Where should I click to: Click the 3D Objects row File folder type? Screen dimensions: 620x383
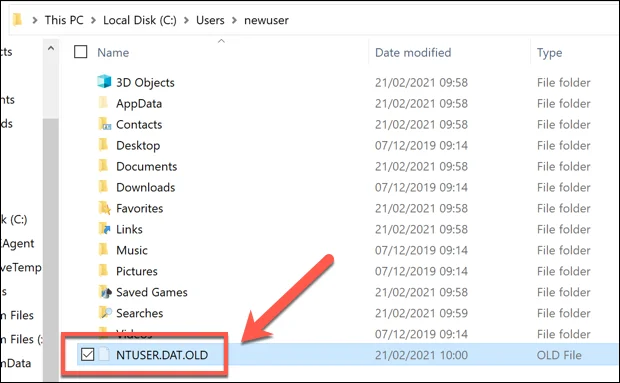[x=563, y=83]
